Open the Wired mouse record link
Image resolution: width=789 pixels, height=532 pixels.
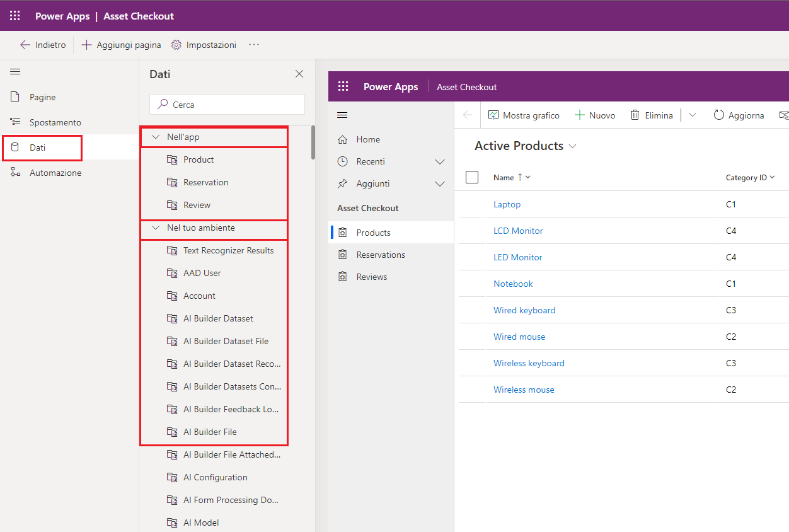coord(519,337)
